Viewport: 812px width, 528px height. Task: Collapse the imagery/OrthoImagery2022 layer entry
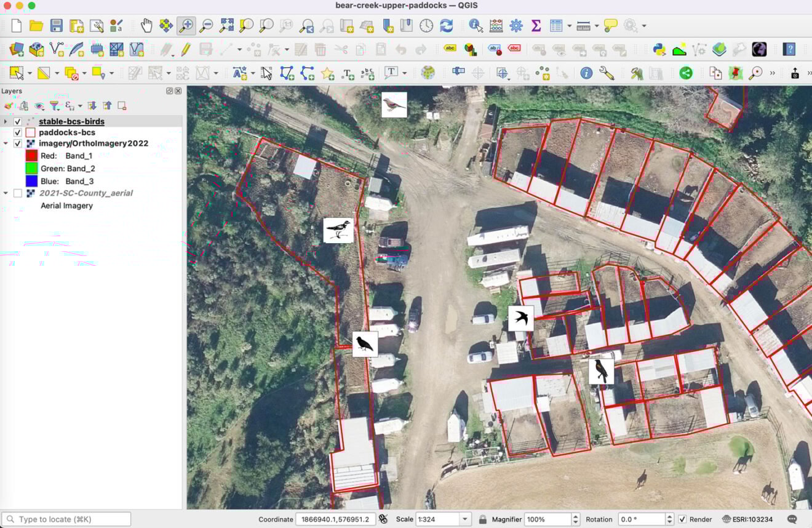point(5,143)
